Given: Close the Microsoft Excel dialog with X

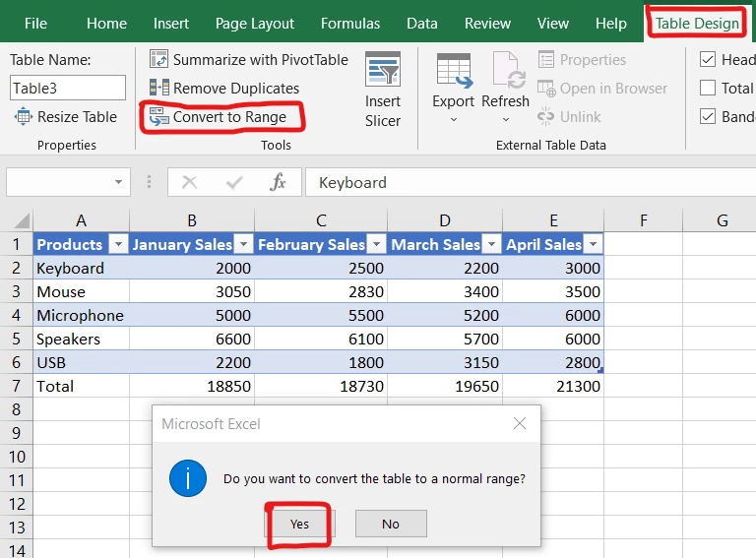Looking at the screenshot, I should pyautogui.click(x=520, y=424).
